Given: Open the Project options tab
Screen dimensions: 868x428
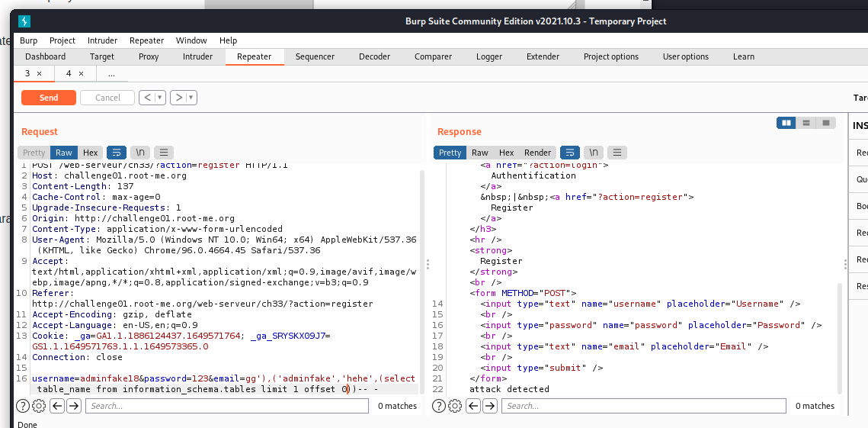Looking at the screenshot, I should (x=611, y=56).
